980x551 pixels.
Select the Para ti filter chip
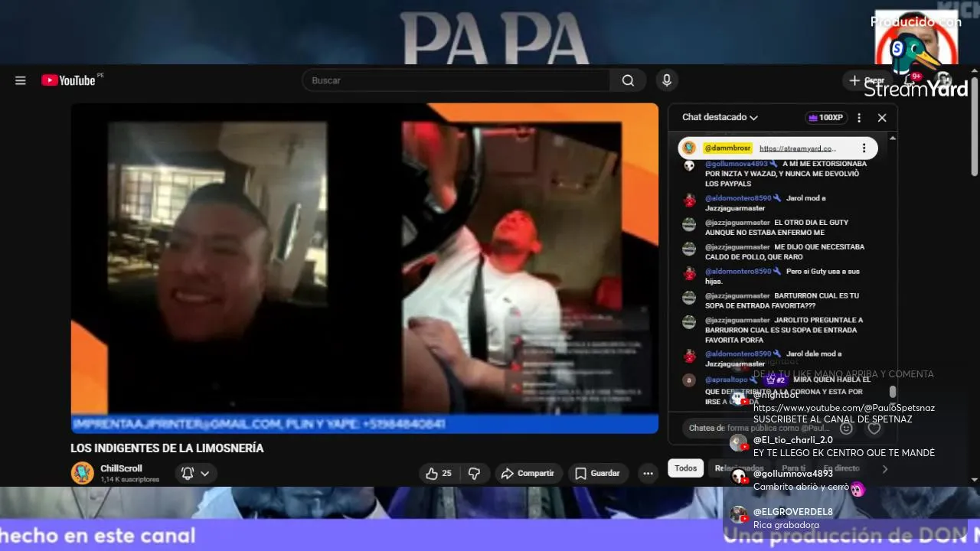coord(793,468)
